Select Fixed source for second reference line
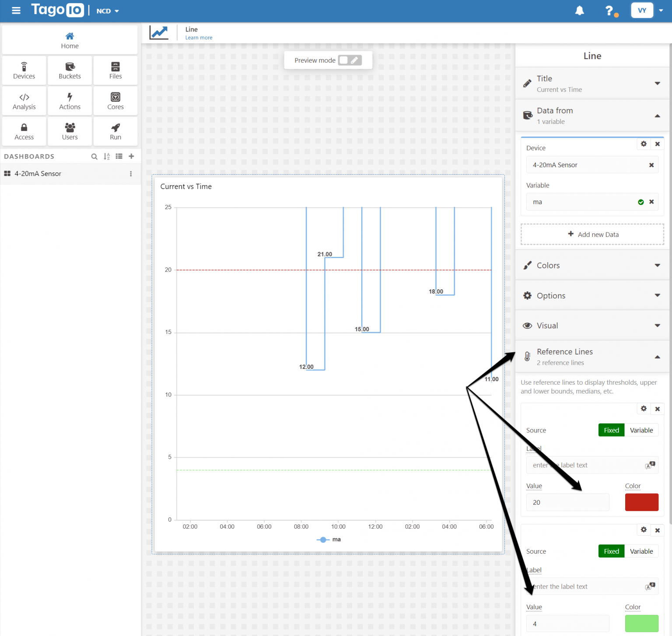The width and height of the screenshot is (672, 636). tap(611, 552)
